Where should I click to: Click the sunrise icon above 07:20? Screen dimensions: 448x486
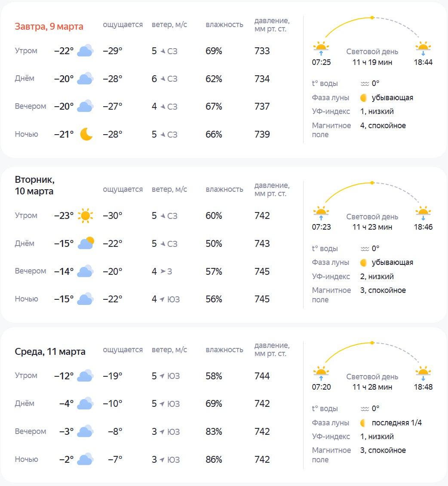[321, 373]
